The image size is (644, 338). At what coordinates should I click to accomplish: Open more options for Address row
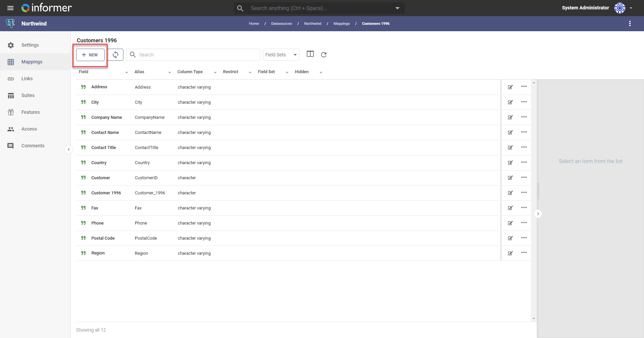point(524,87)
